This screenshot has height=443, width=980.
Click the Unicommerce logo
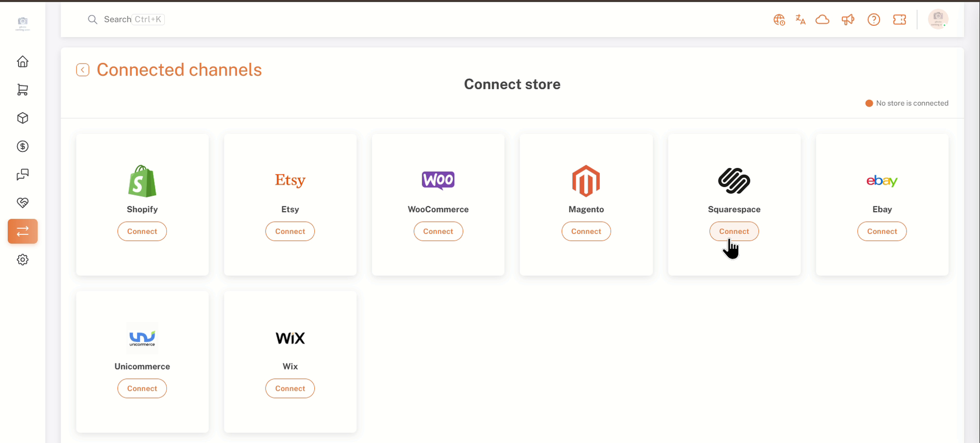click(x=142, y=338)
